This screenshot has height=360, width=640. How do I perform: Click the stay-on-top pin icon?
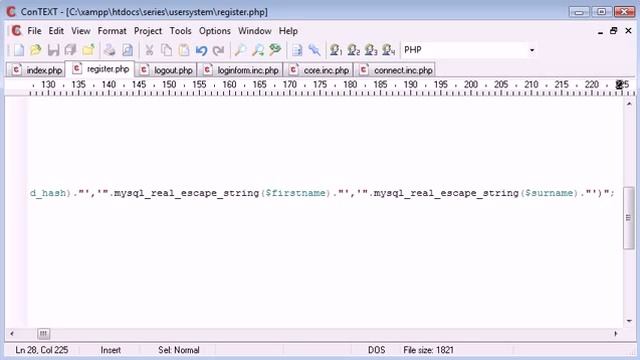click(x=314, y=50)
